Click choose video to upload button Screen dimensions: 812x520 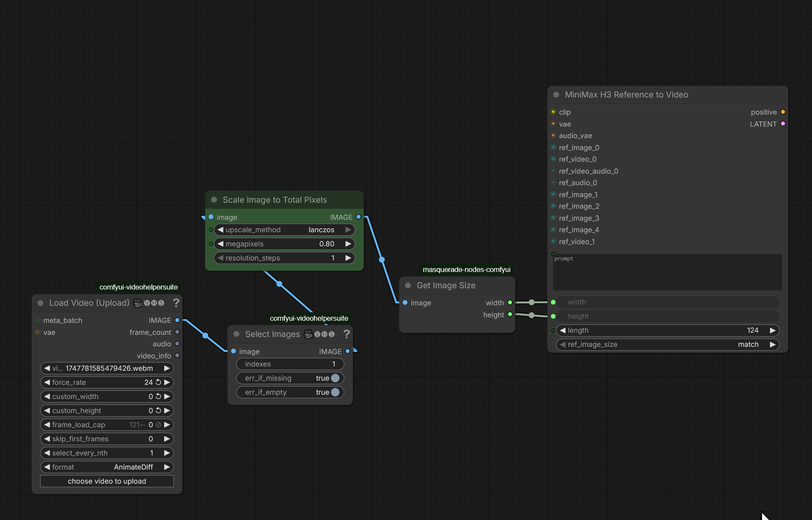click(x=107, y=481)
